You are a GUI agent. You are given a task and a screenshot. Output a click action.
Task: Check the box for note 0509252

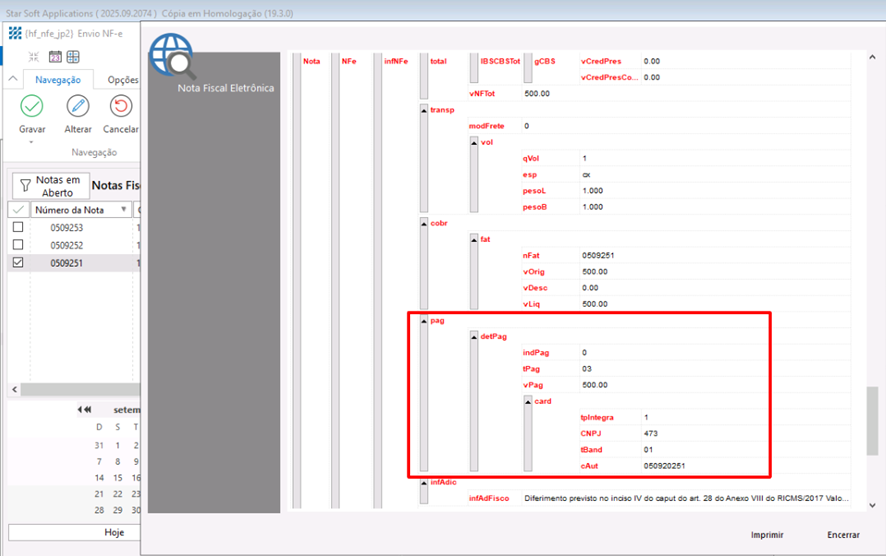click(17, 245)
